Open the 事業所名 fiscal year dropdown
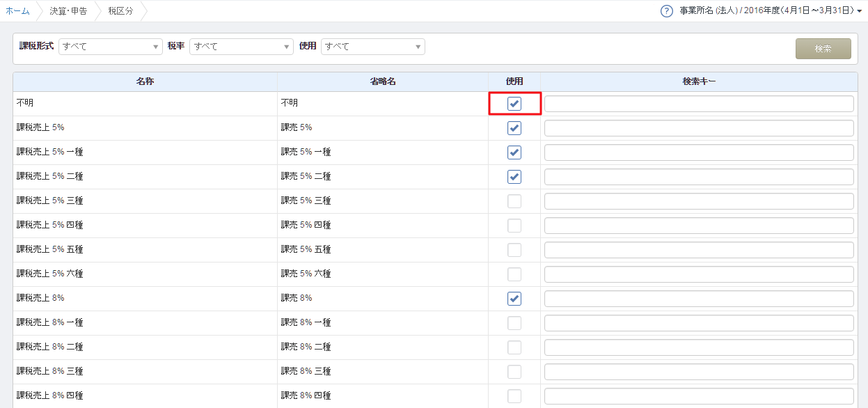 tap(771, 11)
